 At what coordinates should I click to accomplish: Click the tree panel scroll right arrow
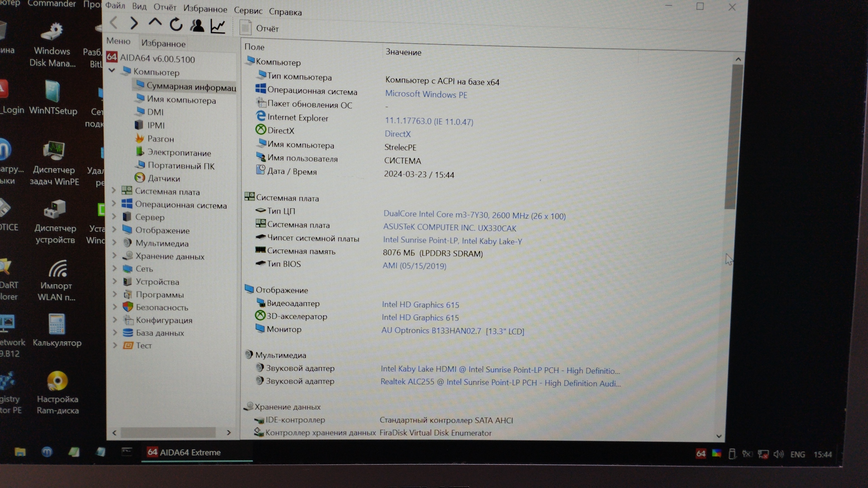click(x=229, y=432)
